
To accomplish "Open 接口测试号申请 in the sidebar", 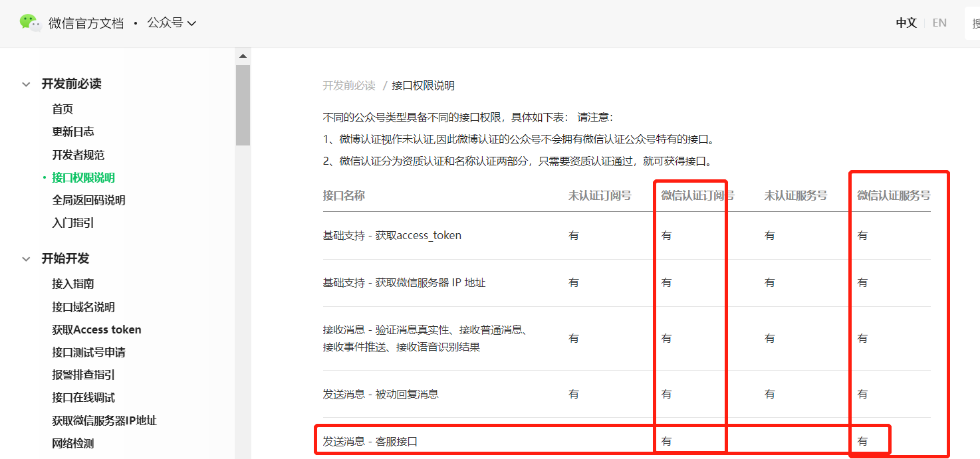I will click(88, 352).
